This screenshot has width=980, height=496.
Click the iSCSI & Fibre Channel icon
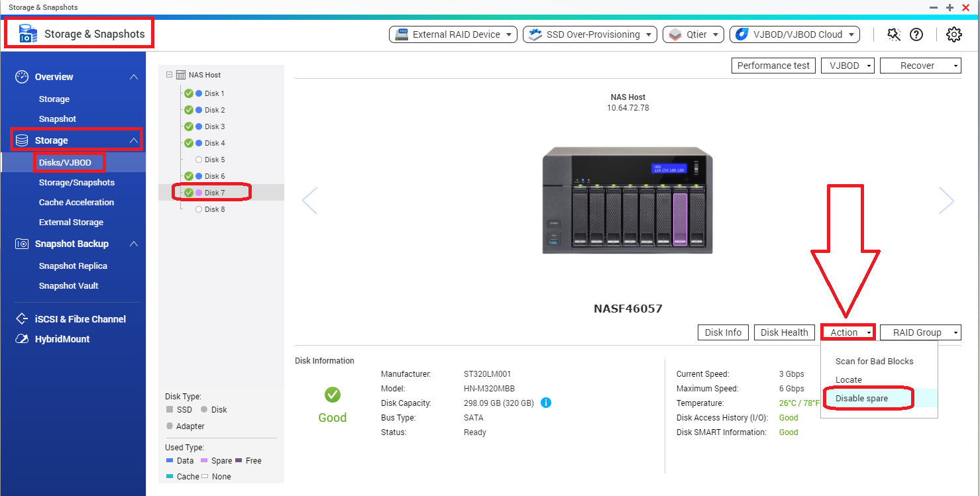click(x=22, y=319)
